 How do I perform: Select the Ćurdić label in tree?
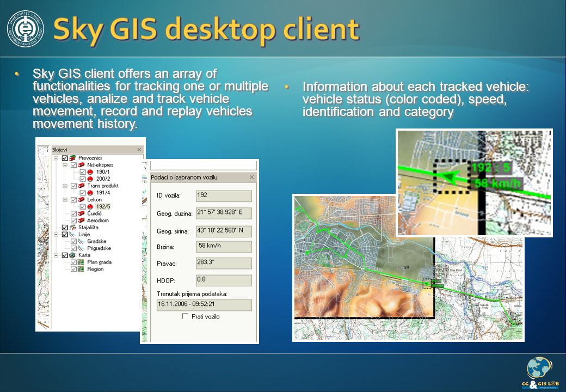95,213
